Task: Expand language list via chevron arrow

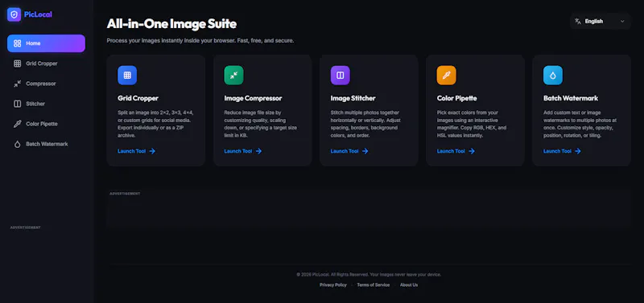Action: click(x=622, y=22)
